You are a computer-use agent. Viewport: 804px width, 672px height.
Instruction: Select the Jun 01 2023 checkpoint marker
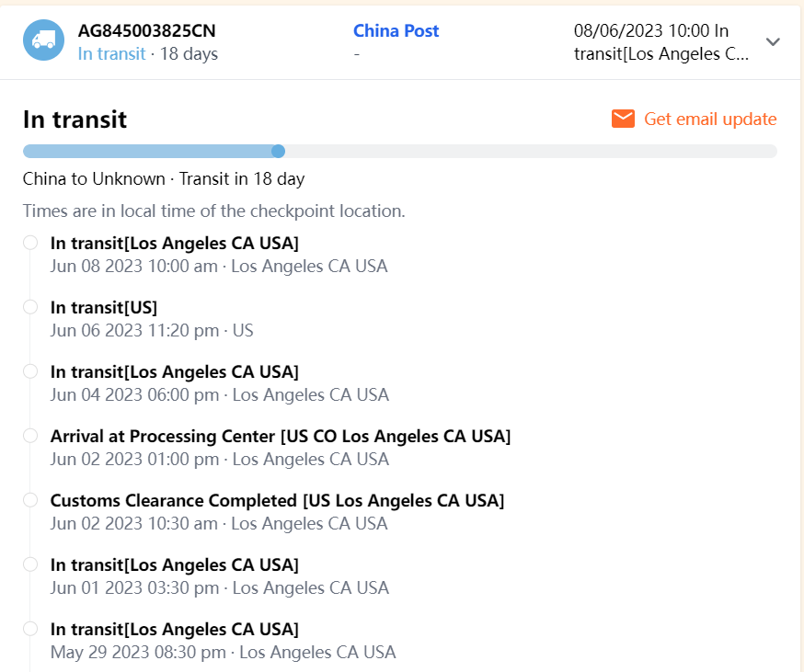pos(30,564)
